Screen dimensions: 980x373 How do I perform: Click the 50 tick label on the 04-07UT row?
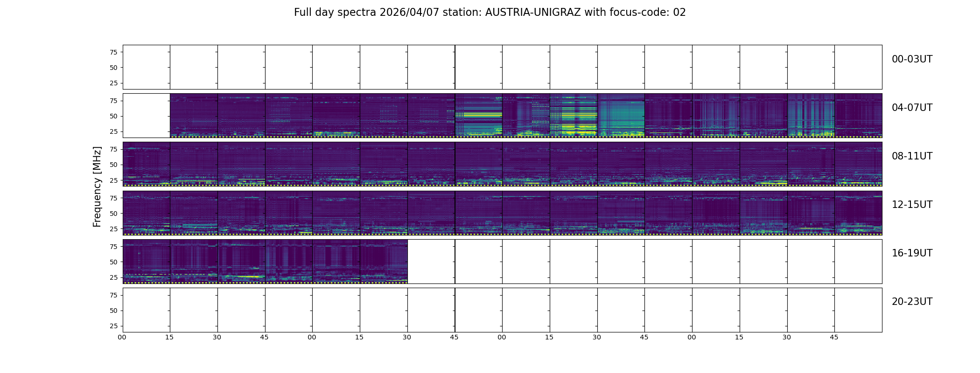(113, 116)
